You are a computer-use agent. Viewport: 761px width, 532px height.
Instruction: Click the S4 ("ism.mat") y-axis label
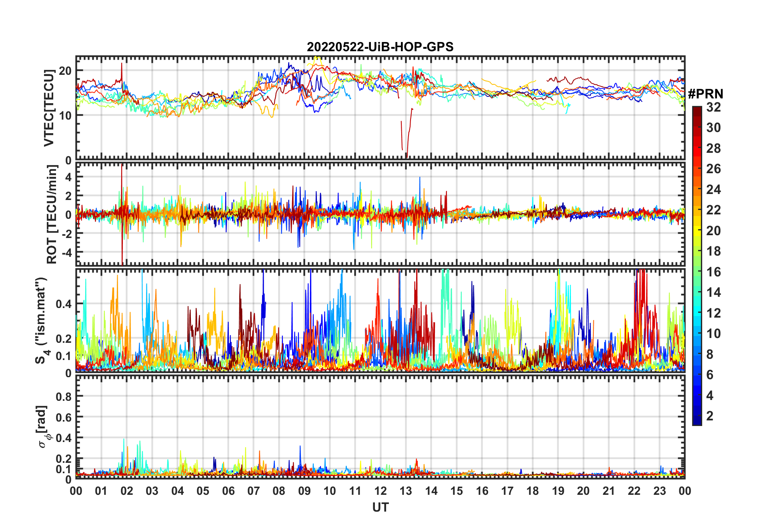[x=42, y=320]
